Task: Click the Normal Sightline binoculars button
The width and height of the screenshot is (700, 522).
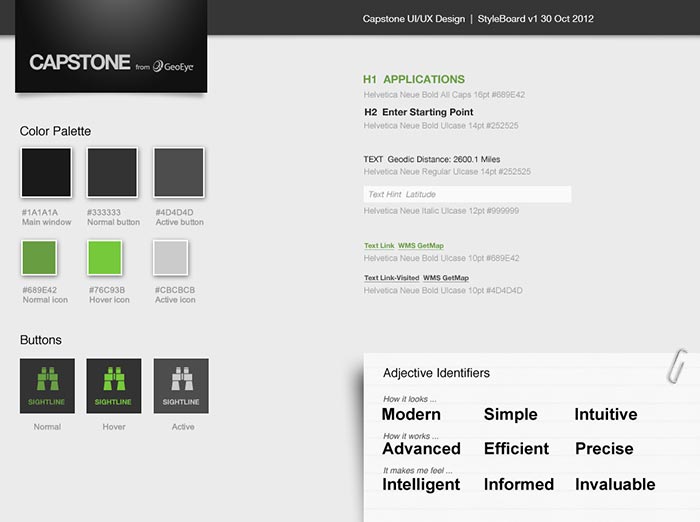Action: 47,386
